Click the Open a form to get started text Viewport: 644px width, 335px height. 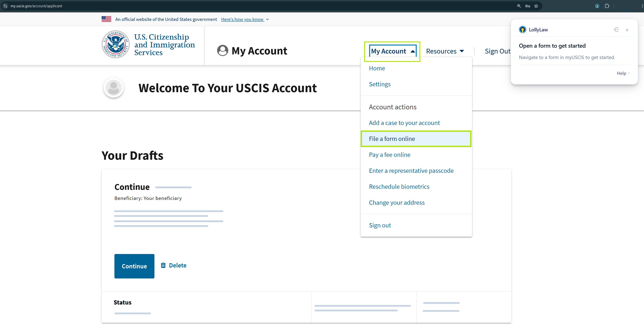(x=552, y=46)
